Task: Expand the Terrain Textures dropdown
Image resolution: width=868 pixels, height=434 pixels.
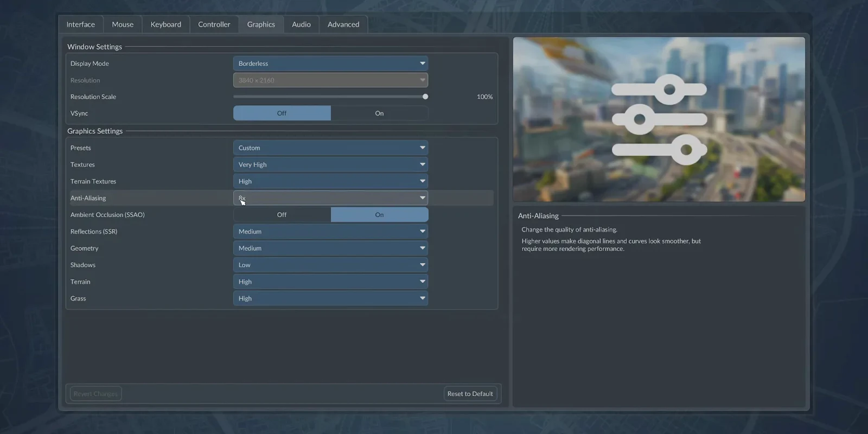Action: 330,181
